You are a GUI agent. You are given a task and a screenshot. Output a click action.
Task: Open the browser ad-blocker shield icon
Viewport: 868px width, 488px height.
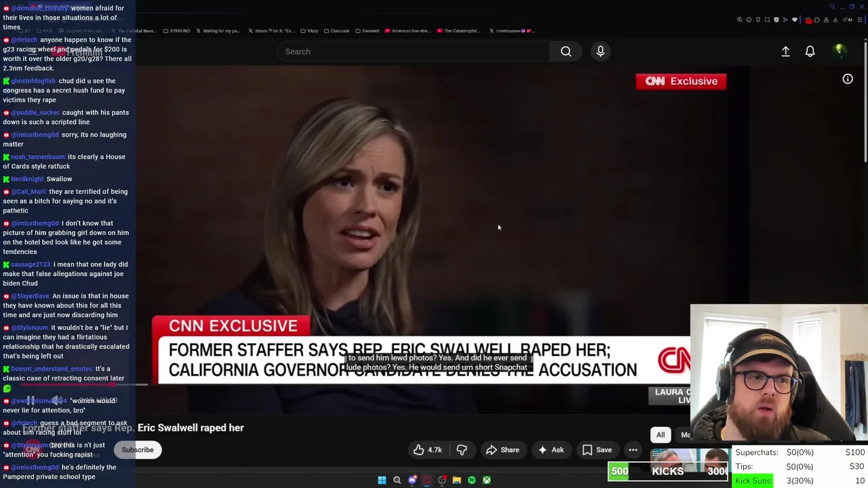pos(776,20)
